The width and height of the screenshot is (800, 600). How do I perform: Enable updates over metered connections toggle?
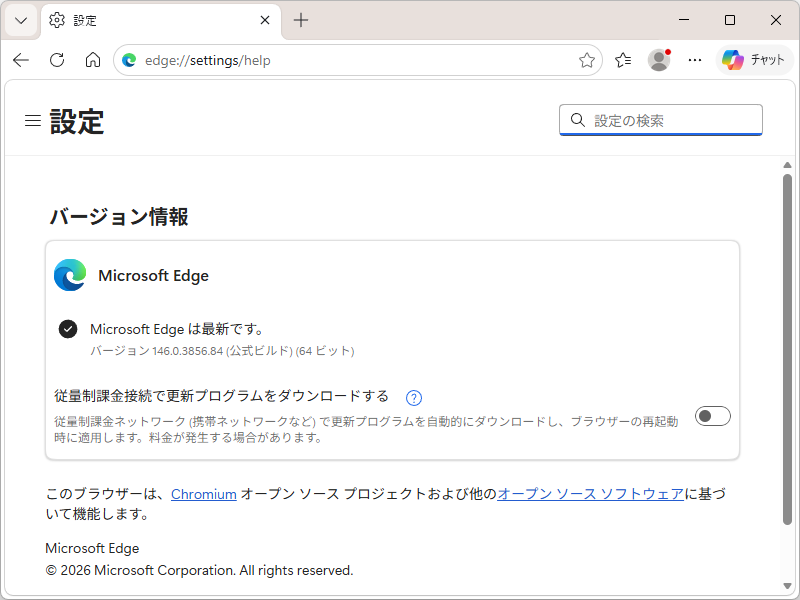click(x=712, y=416)
